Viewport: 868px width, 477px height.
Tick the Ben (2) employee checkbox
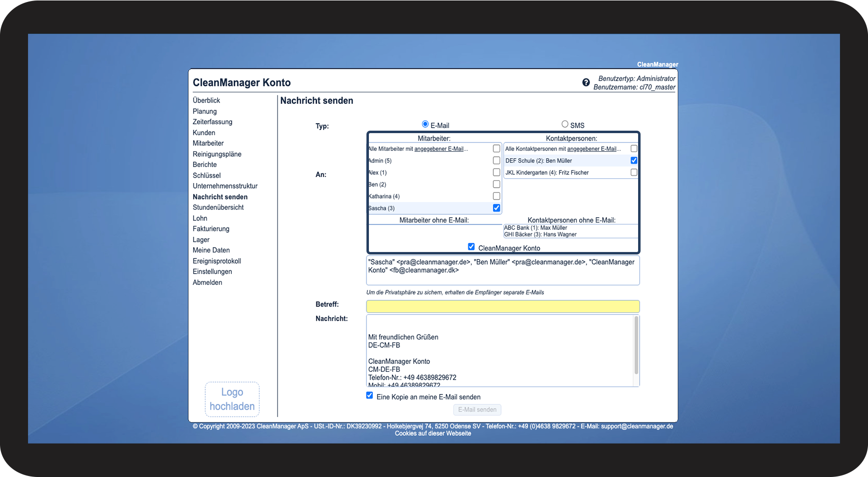click(497, 184)
